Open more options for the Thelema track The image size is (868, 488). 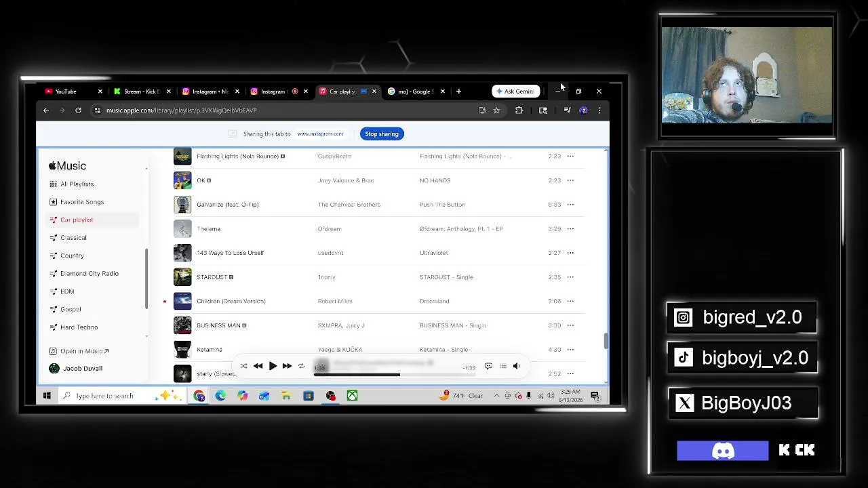pos(570,228)
